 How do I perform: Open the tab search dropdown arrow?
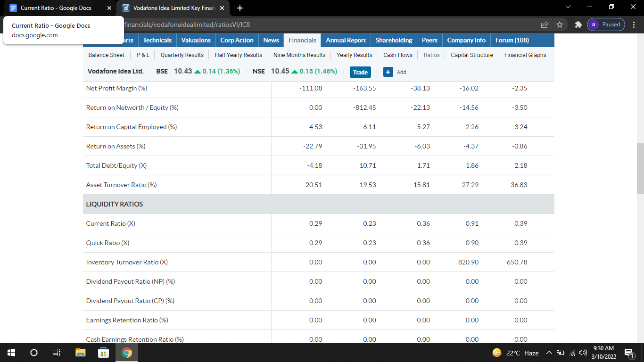point(568,8)
